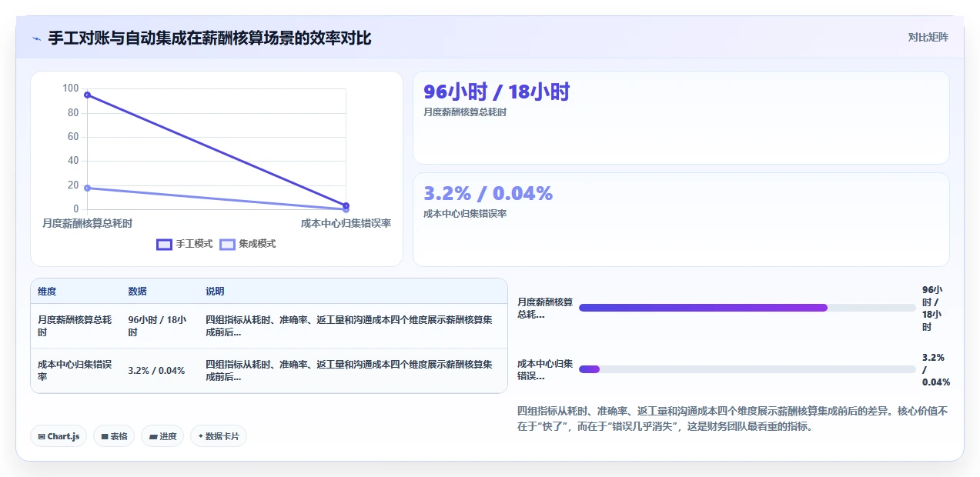Screen dimensions: 980x477
Task: Click the page title 手工对账与自动集成在薪酬核算场景的效率对比
Action: pyautogui.click(x=209, y=38)
